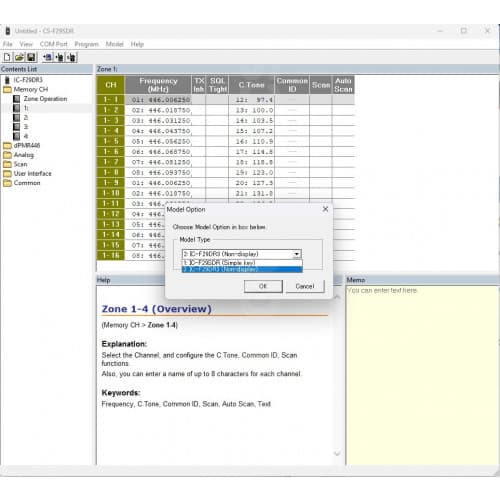Click the Memory CH folder icon
The image size is (500, 500).
[x=7, y=89]
